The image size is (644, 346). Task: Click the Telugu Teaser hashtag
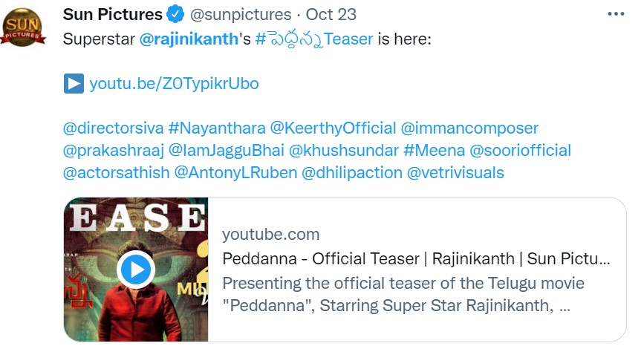point(313,38)
